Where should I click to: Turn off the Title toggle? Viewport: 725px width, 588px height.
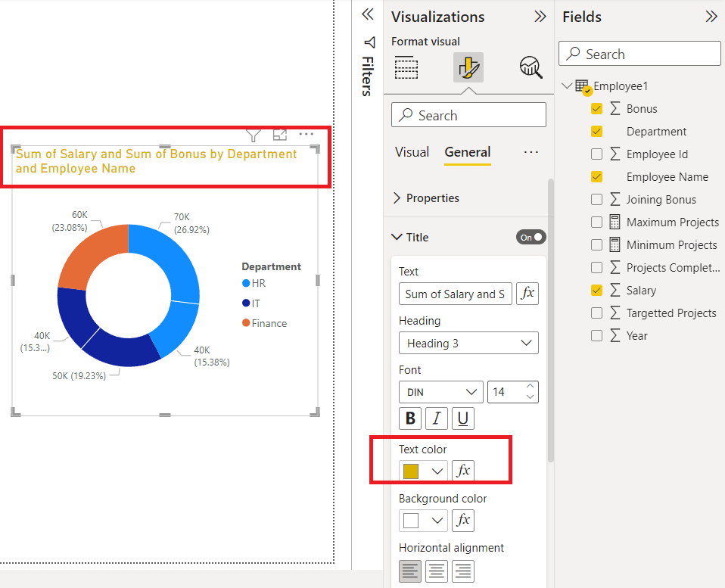coord(531,237)
